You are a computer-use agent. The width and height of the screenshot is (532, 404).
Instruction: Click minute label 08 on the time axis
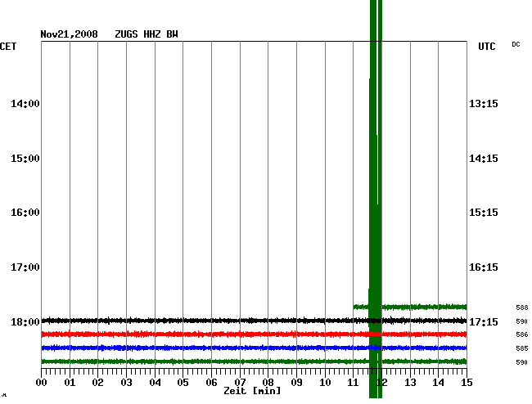tap(268, 383)
